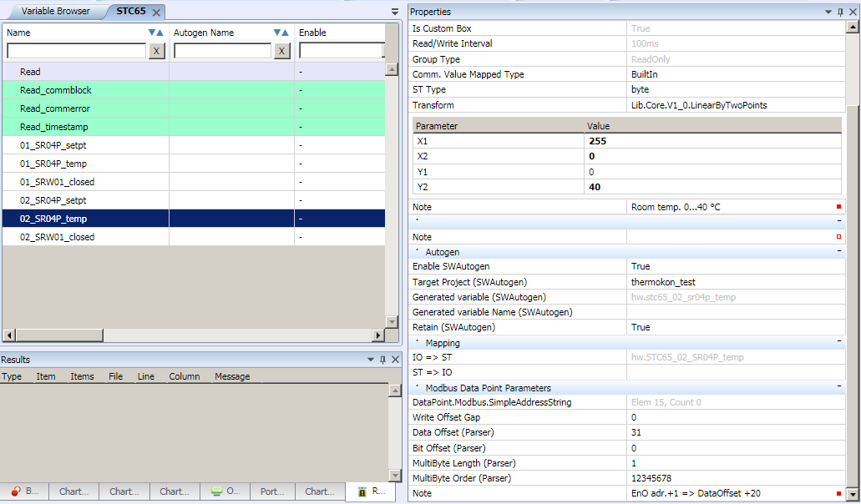Viewport: 861px width, 504px height.
Task: Open the Port... tab at the bottom
Action: click(272, 491)
